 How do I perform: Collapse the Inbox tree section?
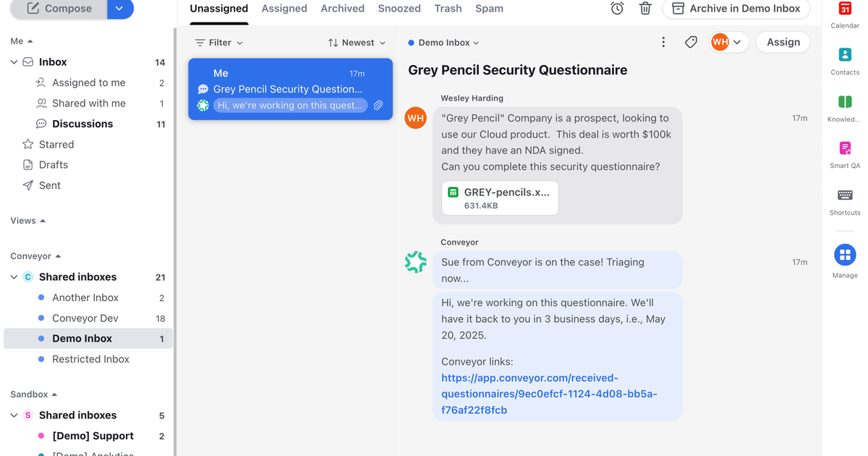click(x=14, y=62)
